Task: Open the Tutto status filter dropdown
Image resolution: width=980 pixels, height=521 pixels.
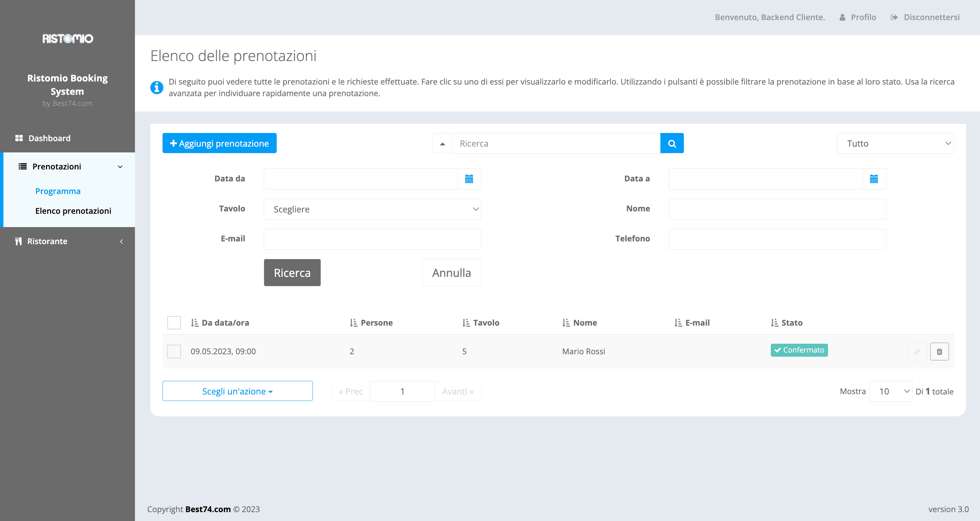Action: coord(895,143)
